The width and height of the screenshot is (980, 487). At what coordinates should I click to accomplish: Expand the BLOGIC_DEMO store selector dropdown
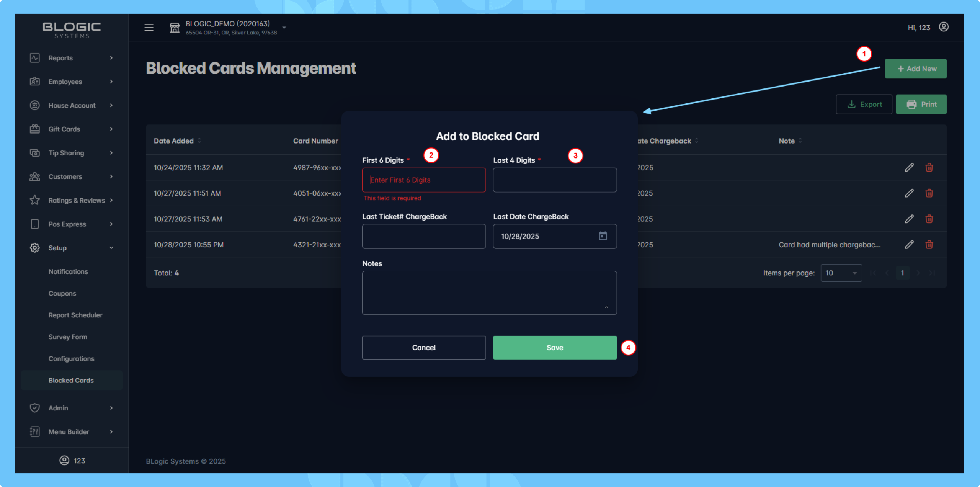(x=284, y=28)
